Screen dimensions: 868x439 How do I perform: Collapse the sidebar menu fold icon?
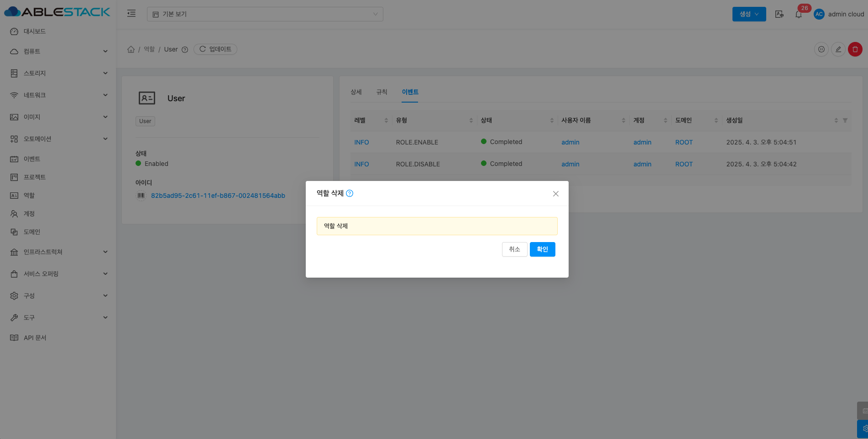click(131, 14)
